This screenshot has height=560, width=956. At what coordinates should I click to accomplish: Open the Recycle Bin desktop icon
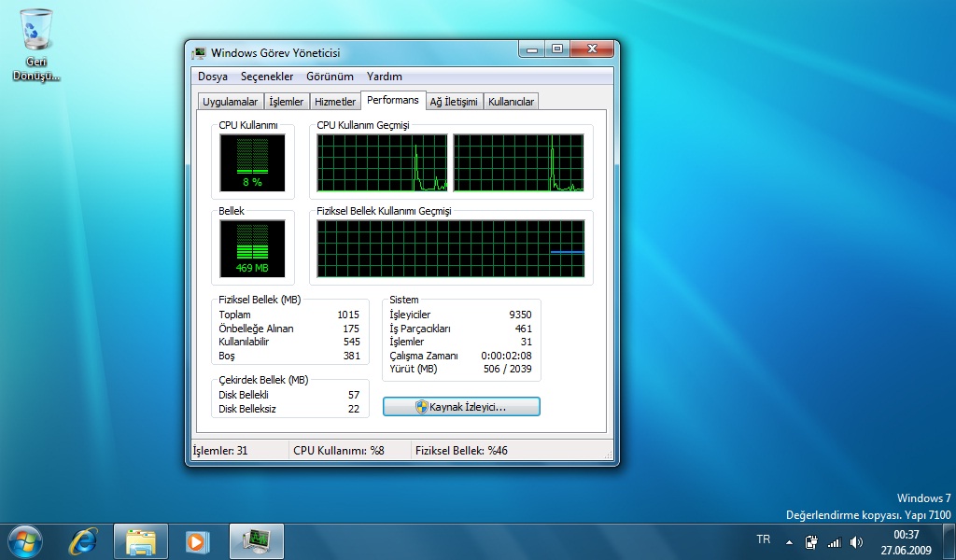tap(36, 45)
